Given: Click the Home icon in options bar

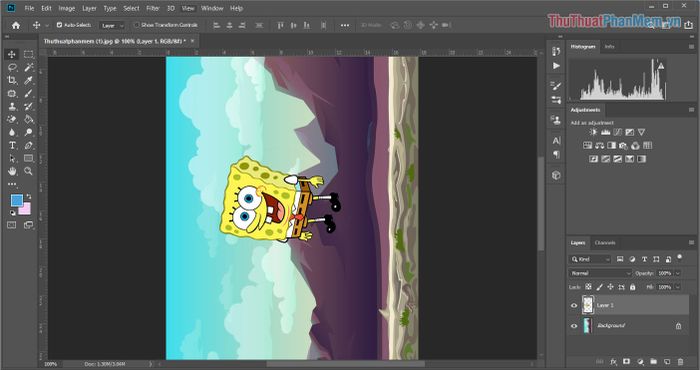Looking at the screenshot, I should point(16,25).
